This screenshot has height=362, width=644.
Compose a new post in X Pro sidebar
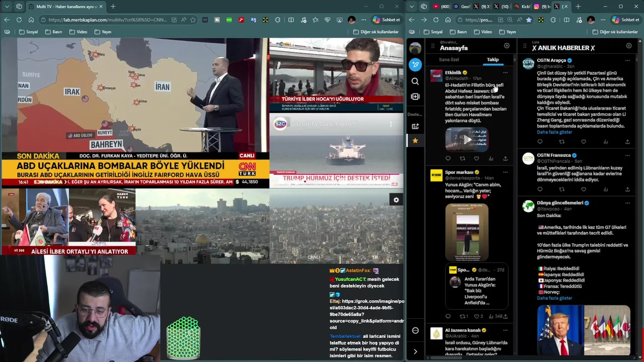[x=415, y=64]
